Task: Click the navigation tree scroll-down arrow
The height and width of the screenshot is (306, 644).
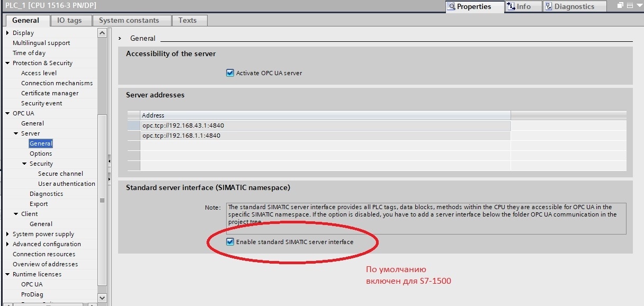Action: point(102,298)
